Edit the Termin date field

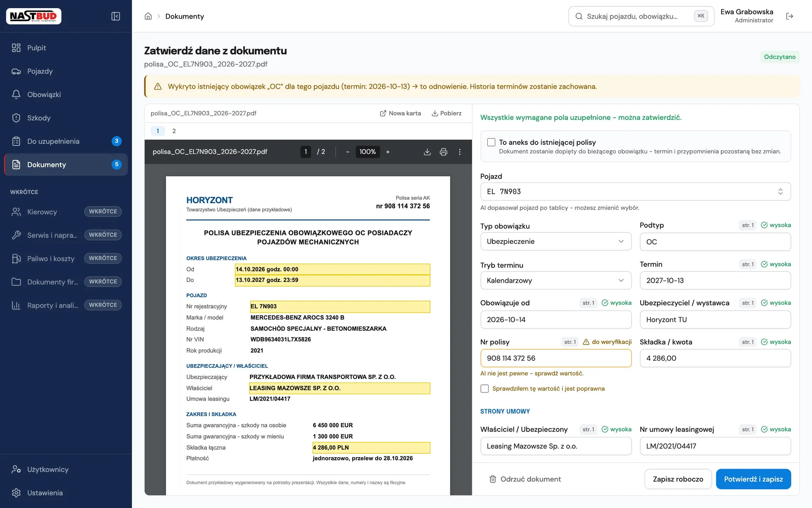click(x=715, y=280)
